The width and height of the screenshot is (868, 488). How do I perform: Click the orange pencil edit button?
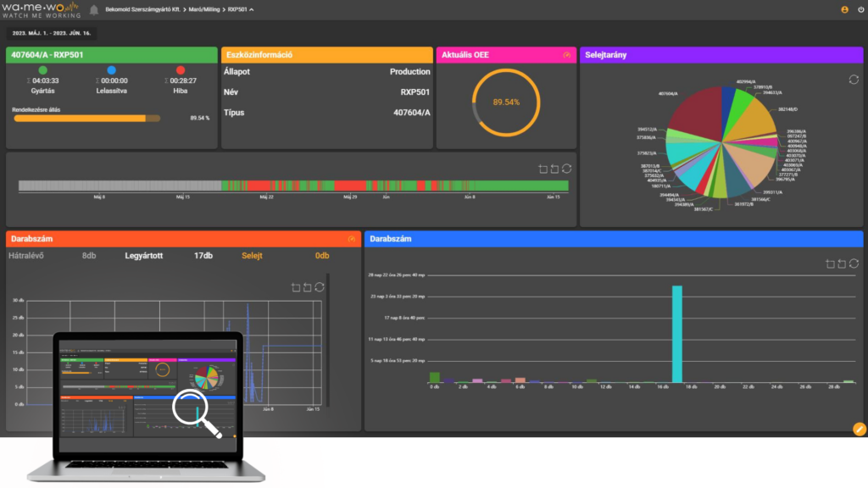tap(860, 429)
